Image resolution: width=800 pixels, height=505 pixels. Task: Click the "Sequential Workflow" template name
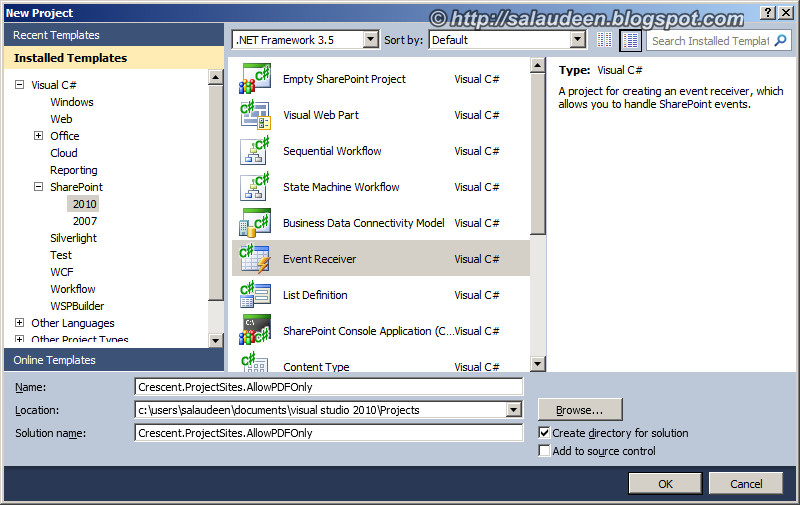point(332,151)
